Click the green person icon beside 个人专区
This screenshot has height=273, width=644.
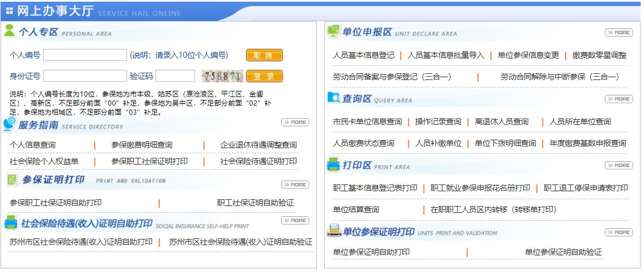[x=10, y=31]
